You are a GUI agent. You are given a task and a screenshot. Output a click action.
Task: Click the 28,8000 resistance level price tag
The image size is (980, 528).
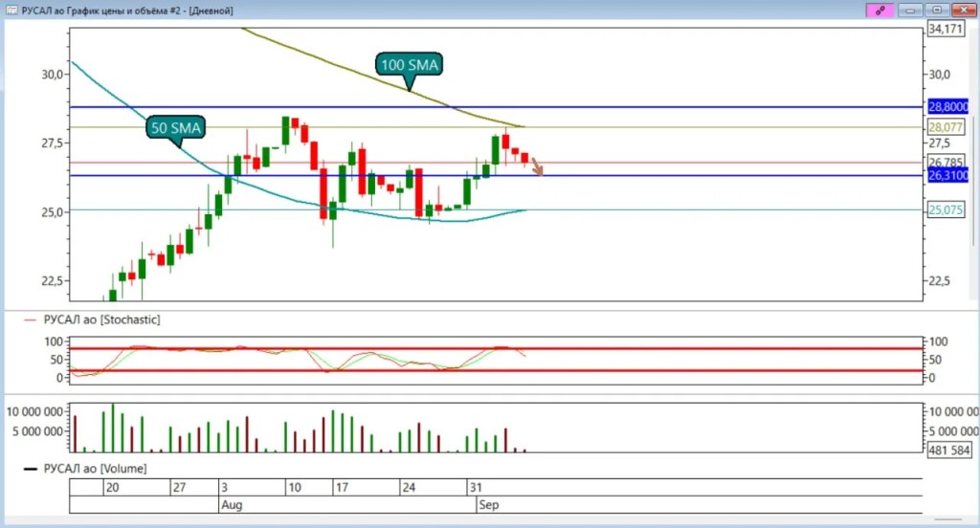[947, 107]
